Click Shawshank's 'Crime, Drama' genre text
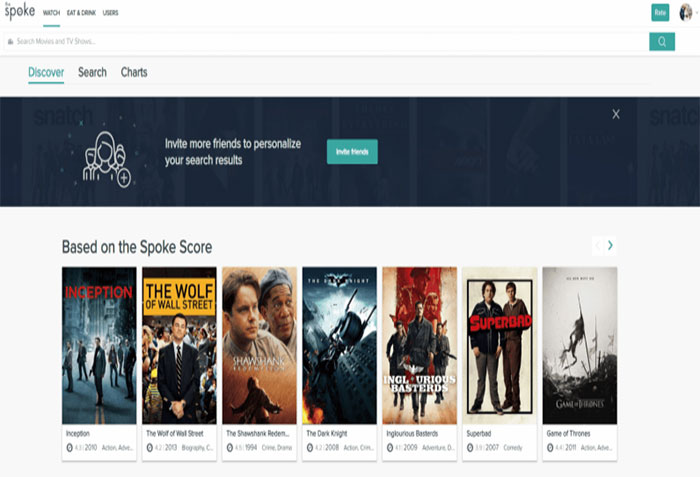 [x=277, y=448]
